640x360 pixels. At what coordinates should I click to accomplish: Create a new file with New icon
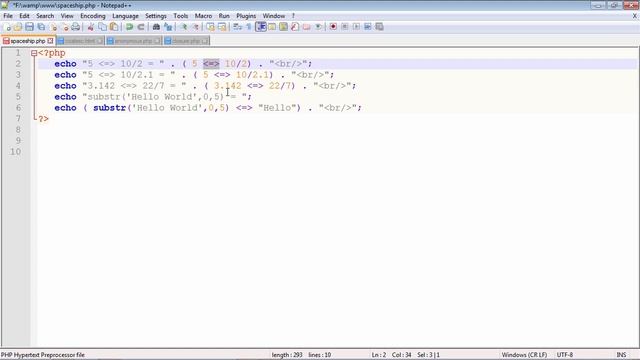coord(7,27)
